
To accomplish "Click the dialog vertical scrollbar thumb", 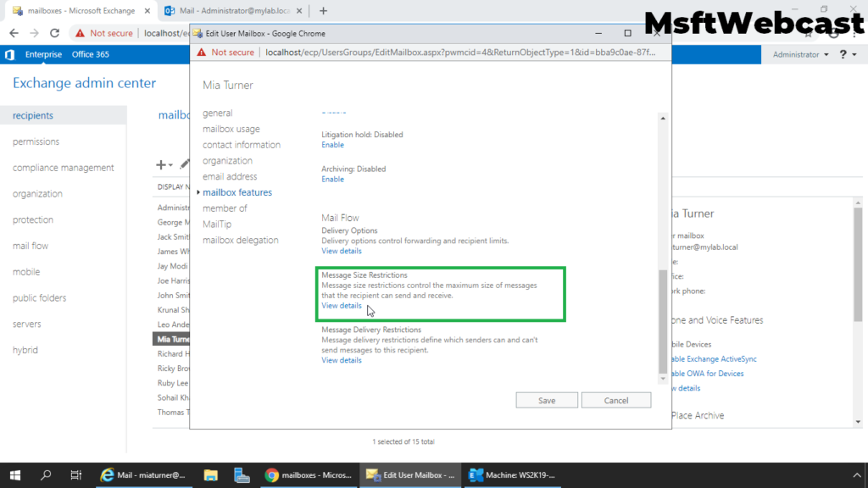I will 663,321.
